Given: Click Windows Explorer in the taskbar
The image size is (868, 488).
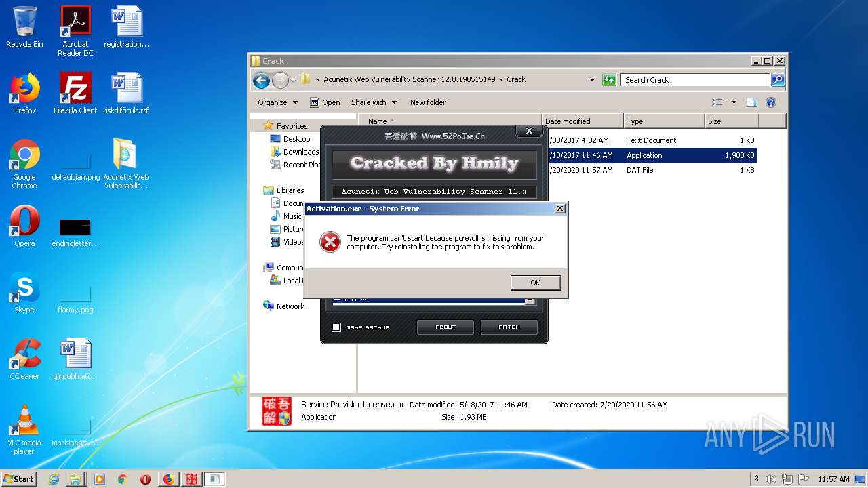Looking at the screenshot, I should pyautogui.click(x=75, y=479).
